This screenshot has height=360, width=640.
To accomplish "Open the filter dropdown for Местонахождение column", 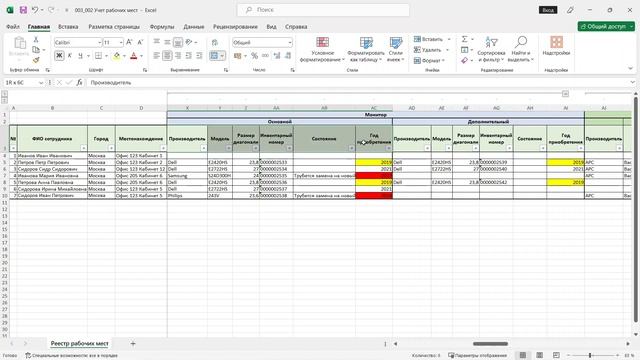I will [x=163, y=148].
